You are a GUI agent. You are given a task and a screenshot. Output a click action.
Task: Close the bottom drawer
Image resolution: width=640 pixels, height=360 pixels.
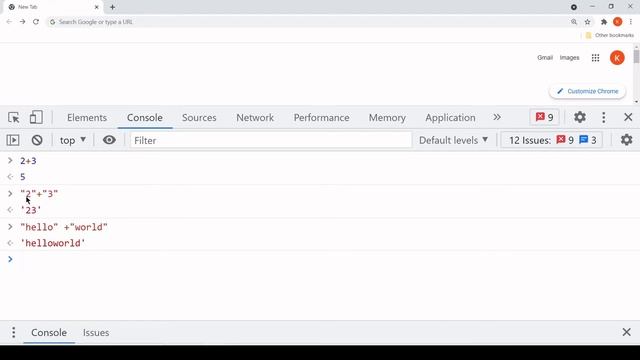627,332
